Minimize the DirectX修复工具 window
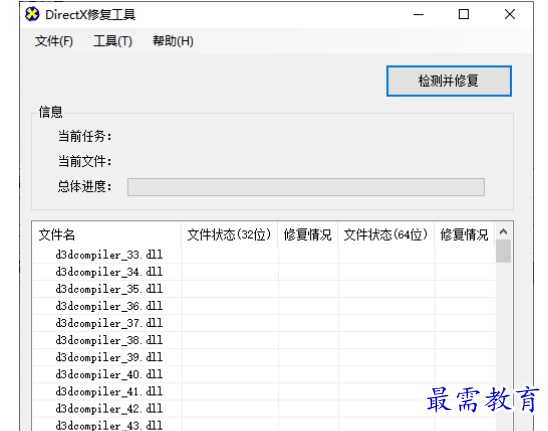548x431 pixels. [418, 14]
